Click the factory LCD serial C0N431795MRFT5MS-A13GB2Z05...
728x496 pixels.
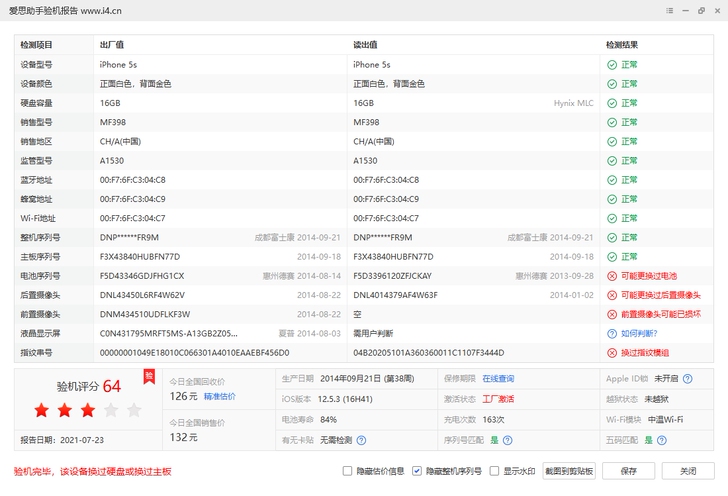point(169,333)
